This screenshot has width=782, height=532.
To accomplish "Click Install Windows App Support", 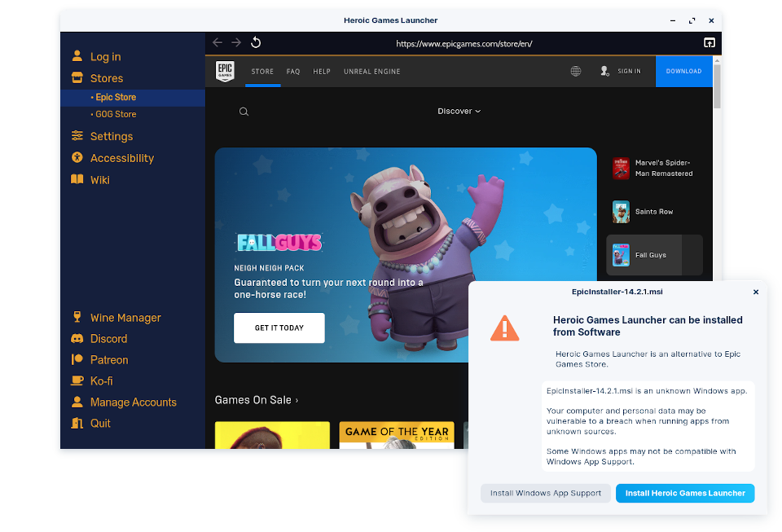I will pyautogui.click(x=546, y=493).
